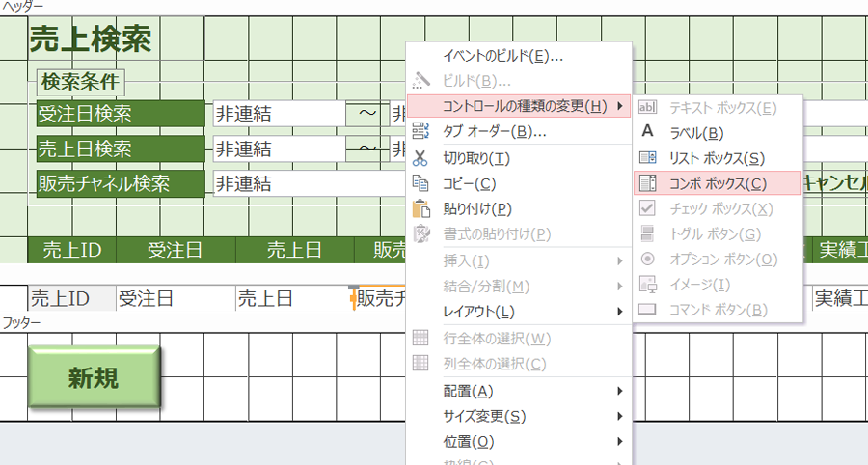This screenshot has width=868, height=465.
Task: Click the clipboard icon for 貼り付け
Action: click(x=420, y=208)
